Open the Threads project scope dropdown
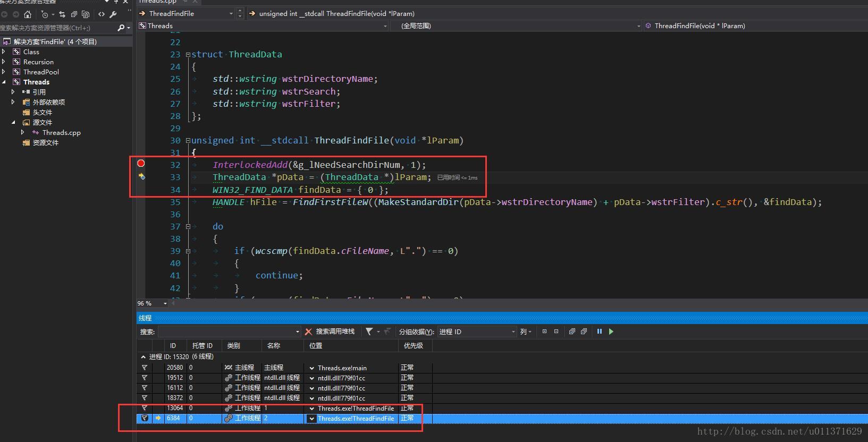 tap(385, 25)
